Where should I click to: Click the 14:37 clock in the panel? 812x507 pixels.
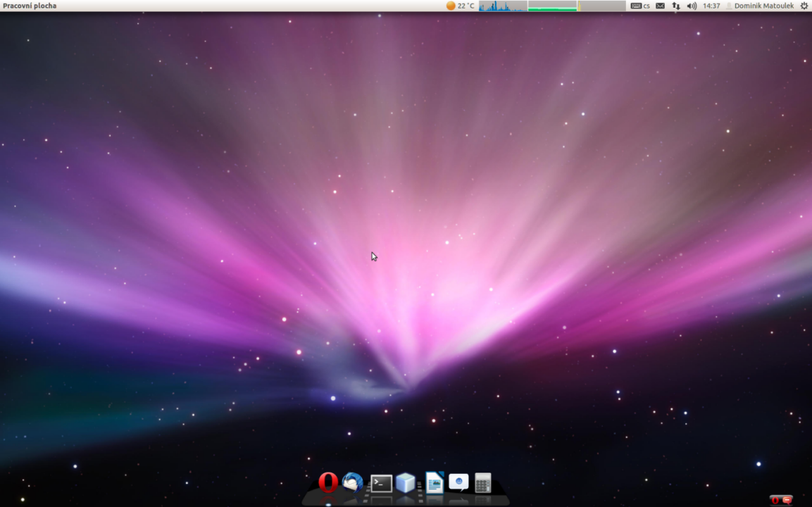pyautogui.click(x=711, y=6)
